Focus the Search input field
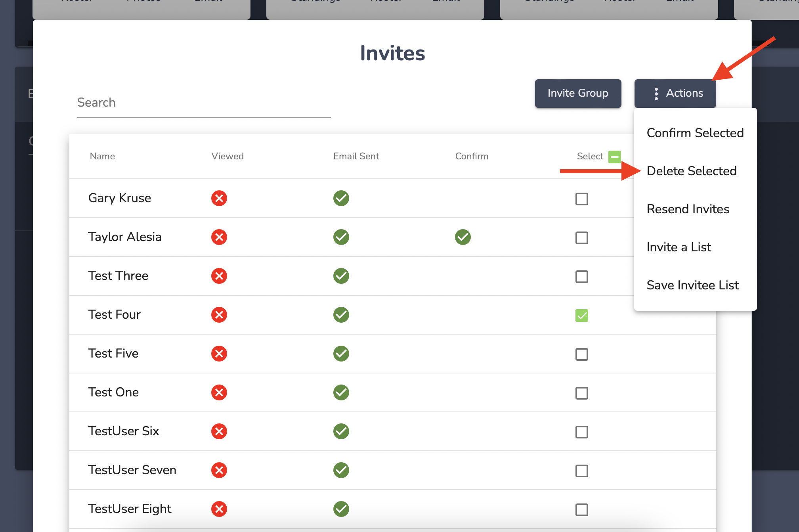This screenshot has height=532, width=799. point(204,103)
